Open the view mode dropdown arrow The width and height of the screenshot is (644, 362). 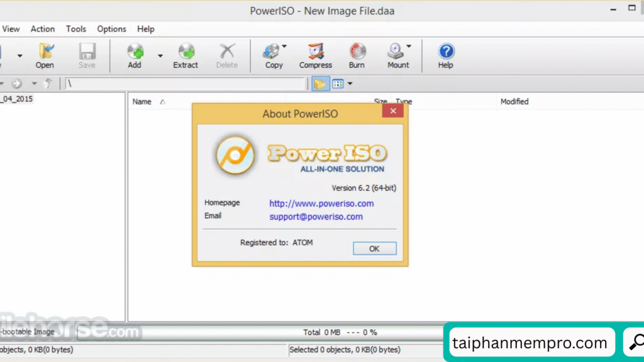pyautogui.click(x=350, y=84)
